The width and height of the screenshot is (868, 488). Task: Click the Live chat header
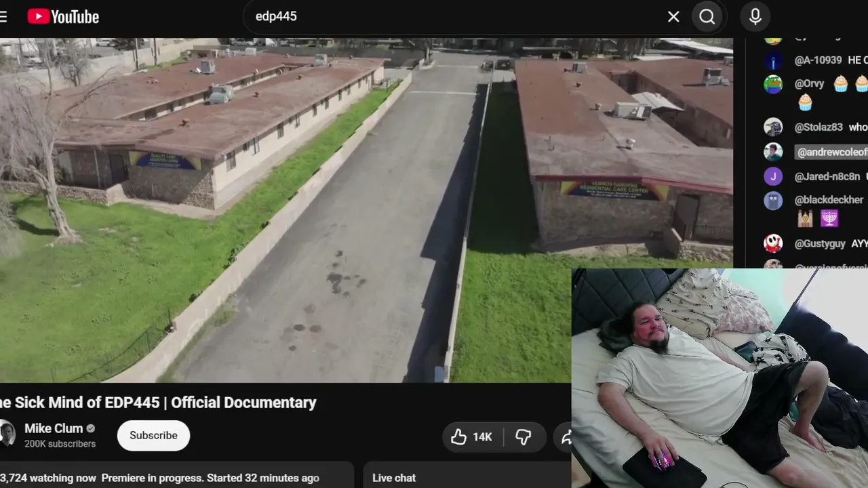coord(394,478)
